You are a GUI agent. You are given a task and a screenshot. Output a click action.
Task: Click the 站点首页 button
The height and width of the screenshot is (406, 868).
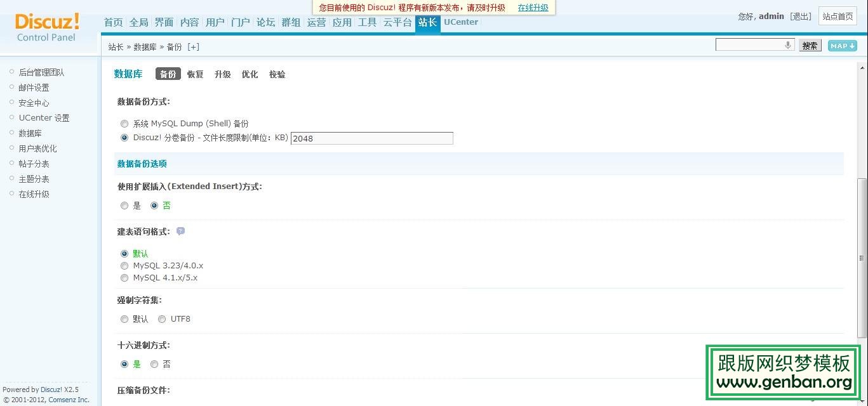[x=838, y=16]
